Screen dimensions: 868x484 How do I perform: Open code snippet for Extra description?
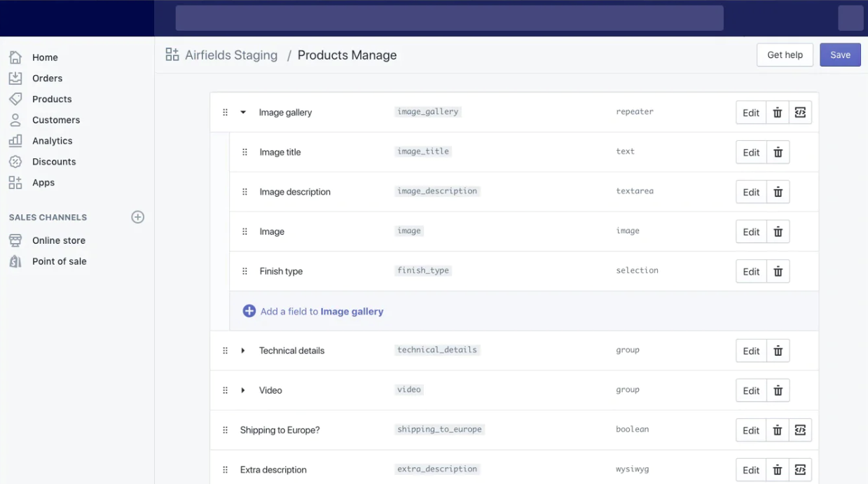coord(800,470)
